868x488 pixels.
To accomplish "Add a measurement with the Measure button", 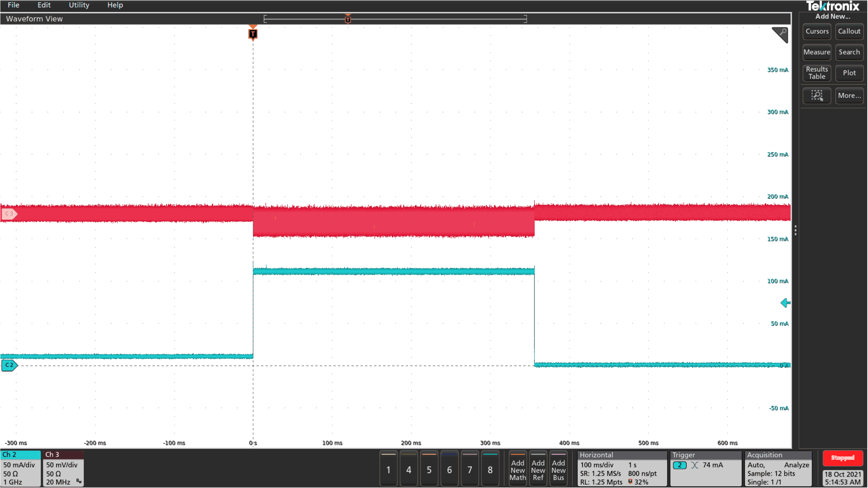I will pyautogui.click(x=817, y=52).
